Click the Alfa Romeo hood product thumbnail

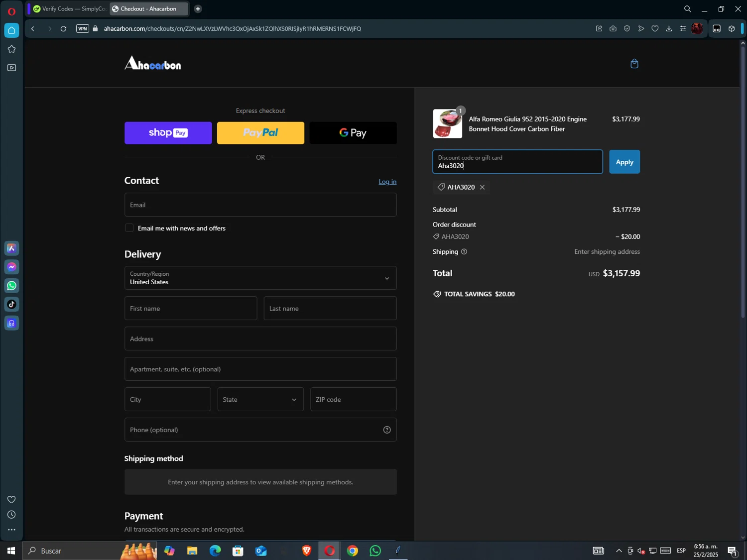(x=448, y=124)
